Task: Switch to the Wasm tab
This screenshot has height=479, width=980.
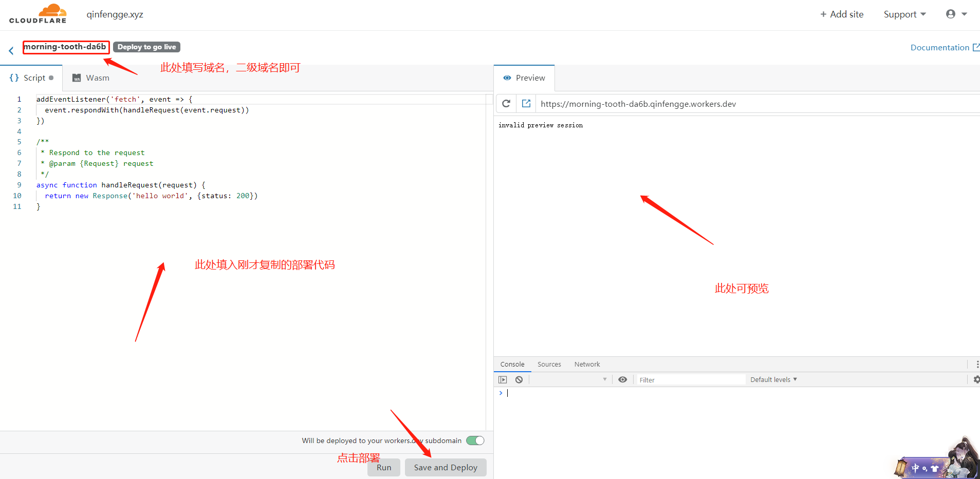Action: [x=91, y=78]
